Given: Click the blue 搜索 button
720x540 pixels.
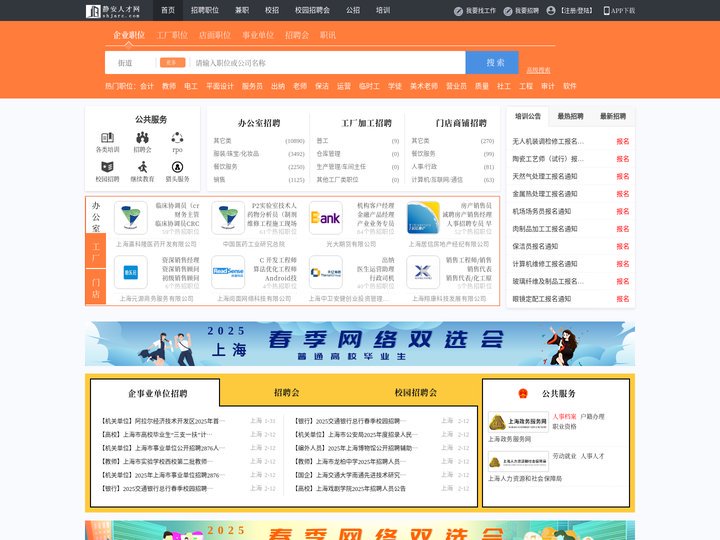Looking at the screenshot, I should tap(492, 62).
